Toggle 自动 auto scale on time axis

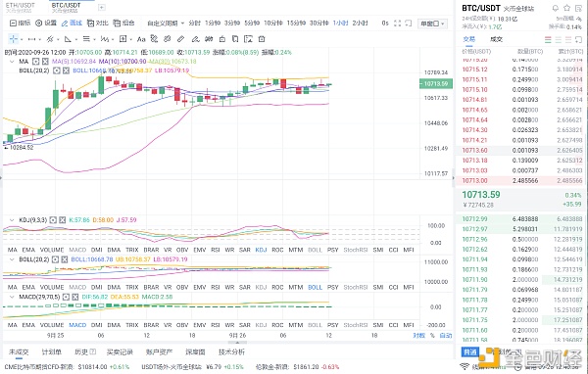click(x=446, y=336)
